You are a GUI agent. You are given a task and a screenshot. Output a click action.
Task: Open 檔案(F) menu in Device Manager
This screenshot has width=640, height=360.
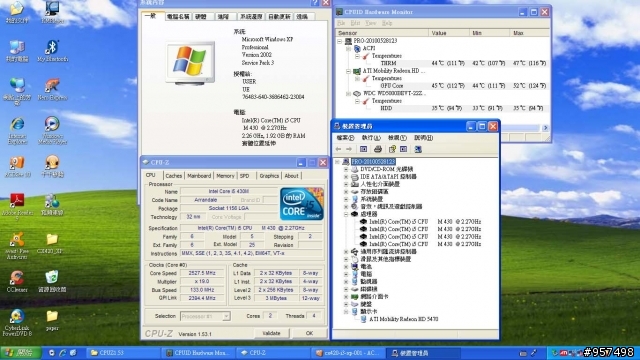[x=345, y=138]
